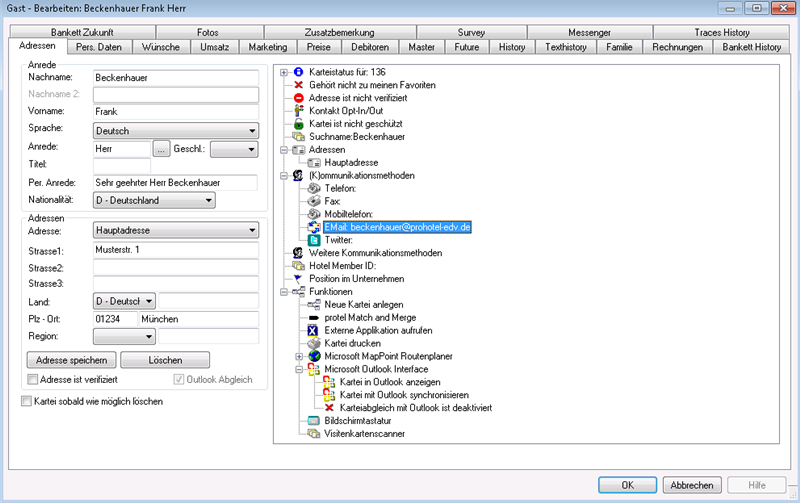Click the Externe Applikation X icon
The width and height of the screenshot is (800, 503).
[x=313, y=331]
